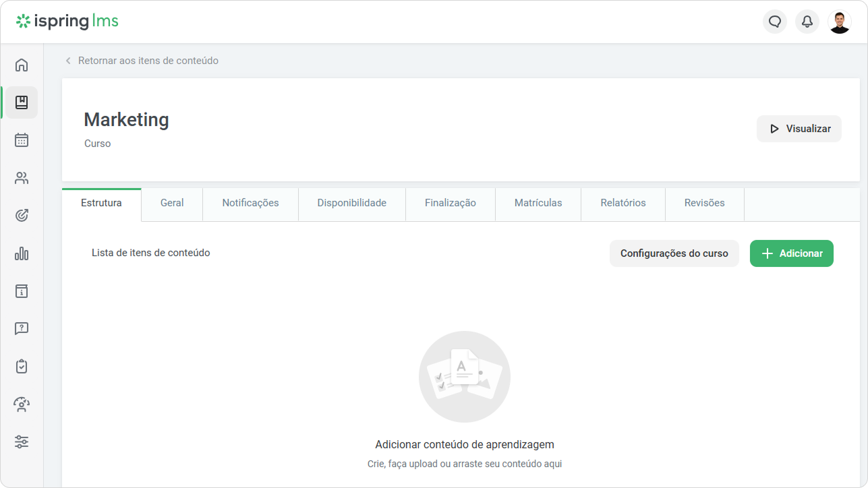
Task: Open the home icon in sidebar
Action: point(22,65)
